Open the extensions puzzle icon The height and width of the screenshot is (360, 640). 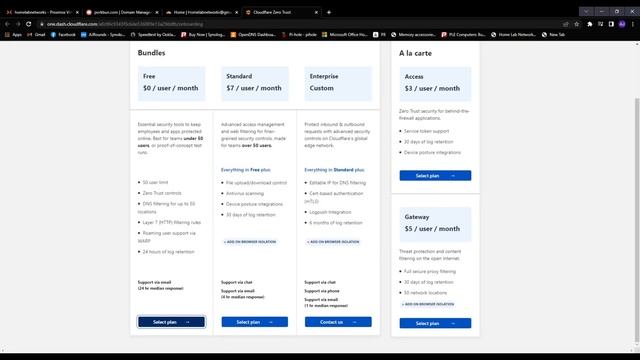pos(590,24)
